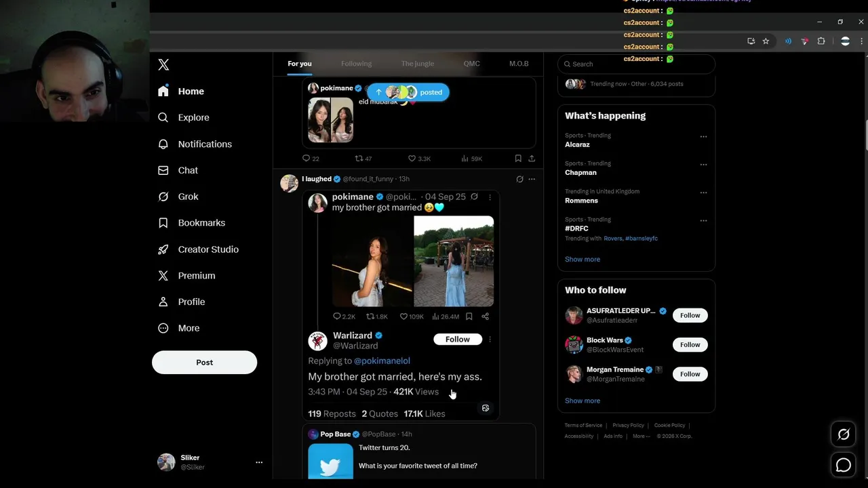Screen dimensions: 868x488
Task: Click Grok icon on quoted pokimane post
Action: click(x=474, y=197)
